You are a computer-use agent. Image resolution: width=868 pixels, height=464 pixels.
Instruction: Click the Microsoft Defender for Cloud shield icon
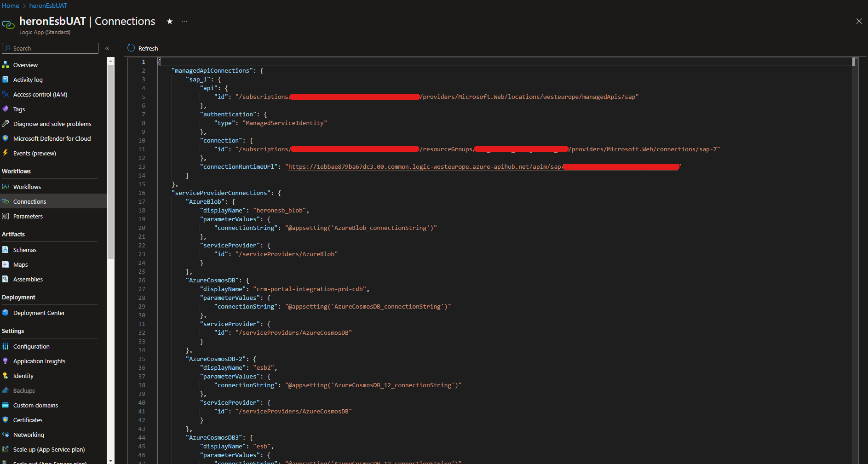click(6, 138)
